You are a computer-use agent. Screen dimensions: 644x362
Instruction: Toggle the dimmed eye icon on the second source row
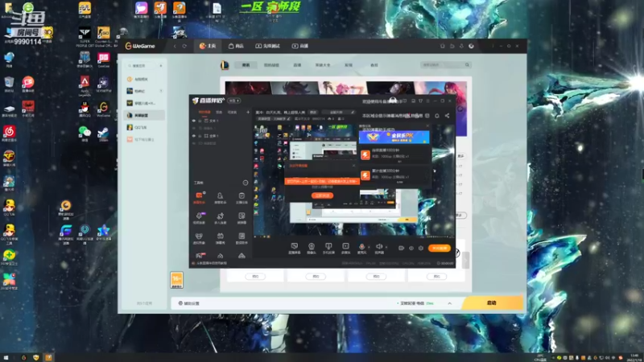point(194,128)
